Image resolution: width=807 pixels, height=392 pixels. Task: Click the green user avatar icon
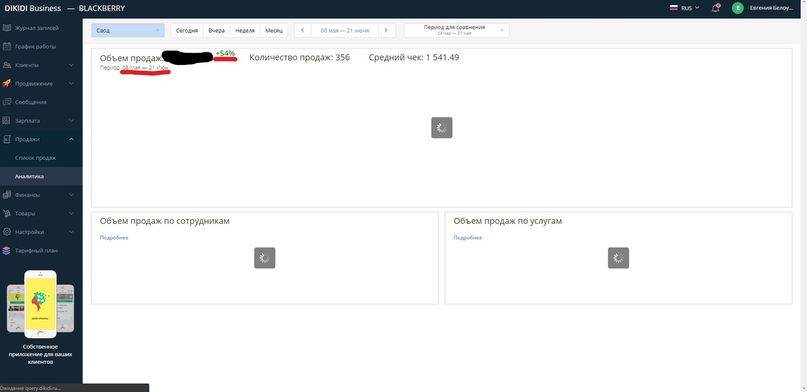click(738, 8)
